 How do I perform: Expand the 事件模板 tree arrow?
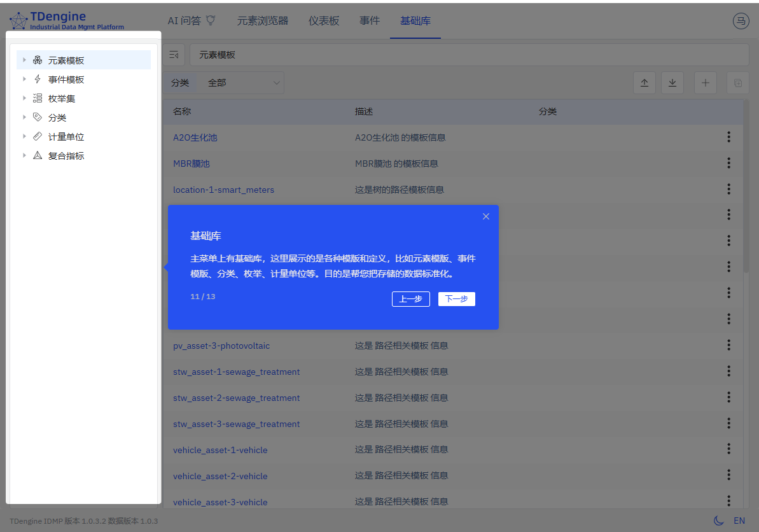pyautogui.click(x=24, y=79)
